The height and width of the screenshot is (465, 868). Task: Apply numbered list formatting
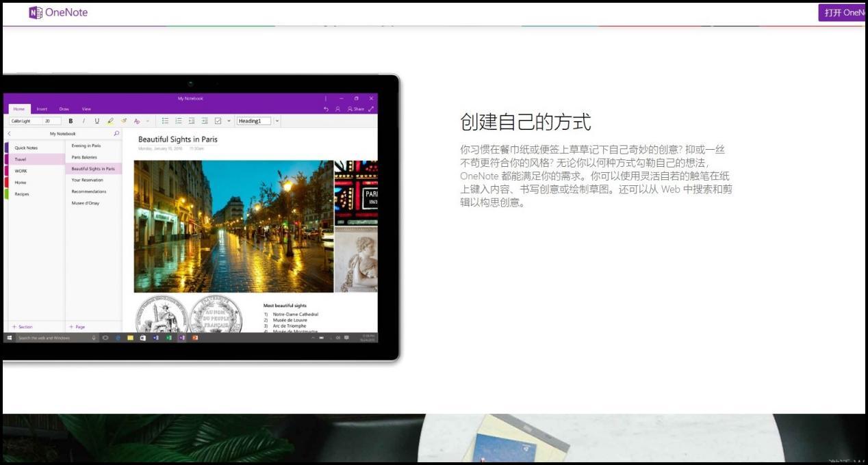(x=178, y=121)
